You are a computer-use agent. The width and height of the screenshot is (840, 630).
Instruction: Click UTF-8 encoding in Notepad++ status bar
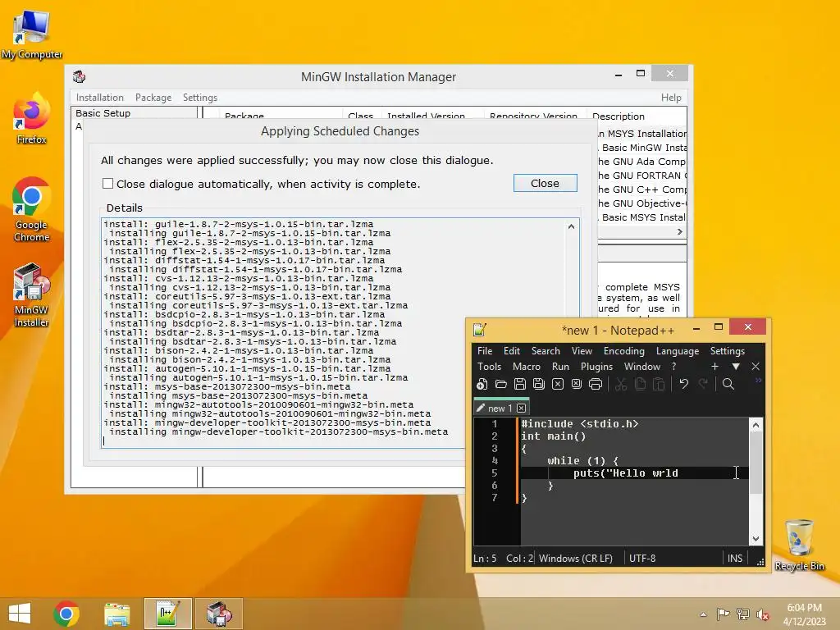pyautogui.click(x=641, y=558)
